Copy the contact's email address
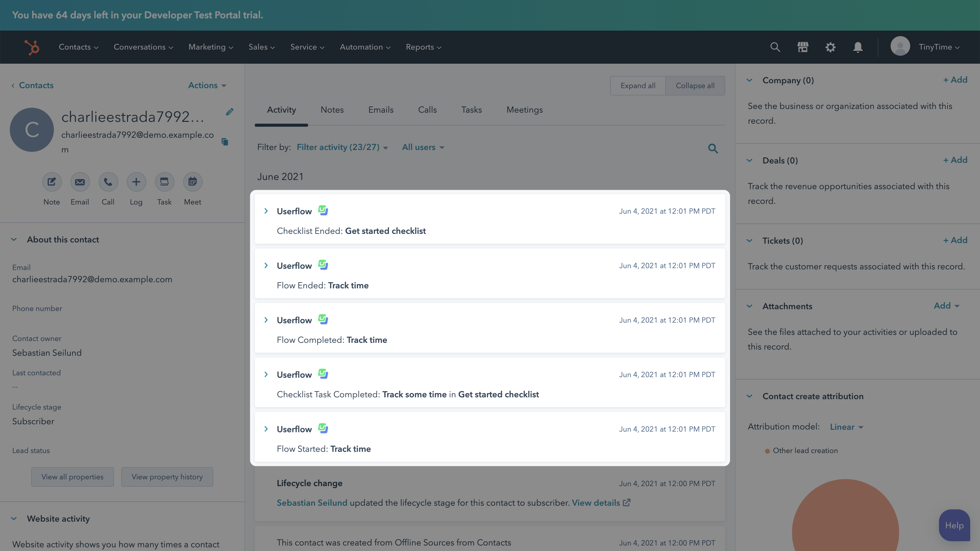 225,141
